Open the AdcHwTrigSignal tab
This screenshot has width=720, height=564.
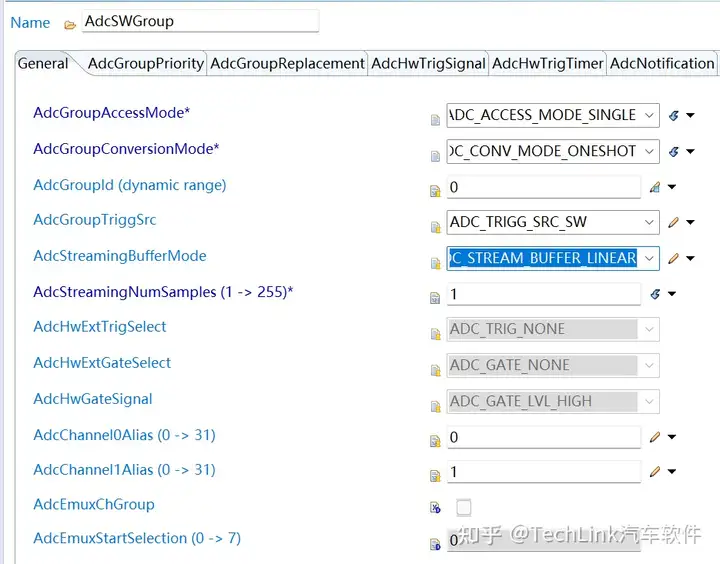point(428,63)
